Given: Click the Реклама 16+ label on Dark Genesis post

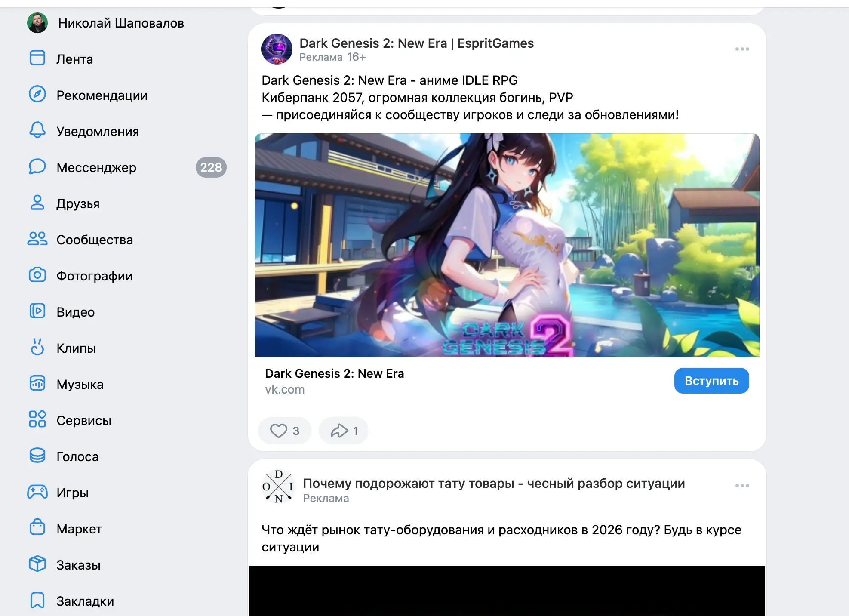Looking at the screenshot, I should point(333,57).
